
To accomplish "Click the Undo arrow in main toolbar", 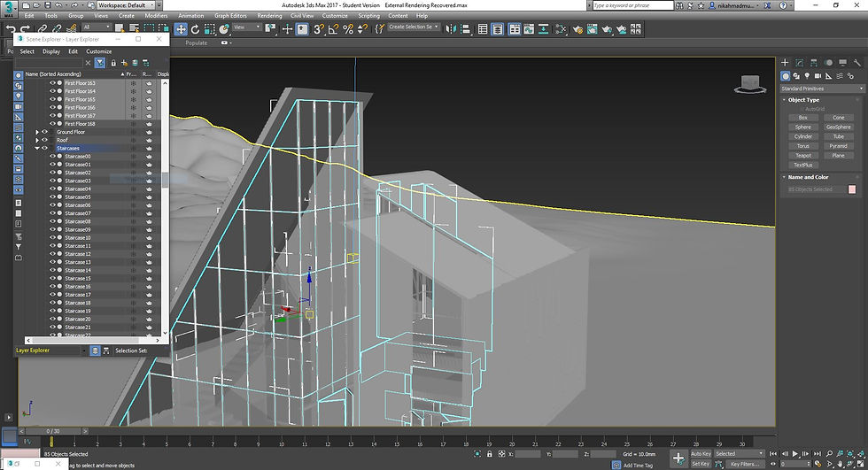I will point(10,28).
